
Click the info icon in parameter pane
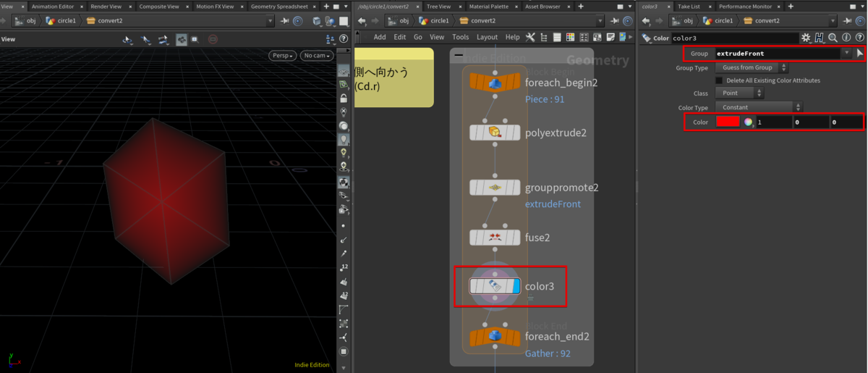tap(846, 38)
